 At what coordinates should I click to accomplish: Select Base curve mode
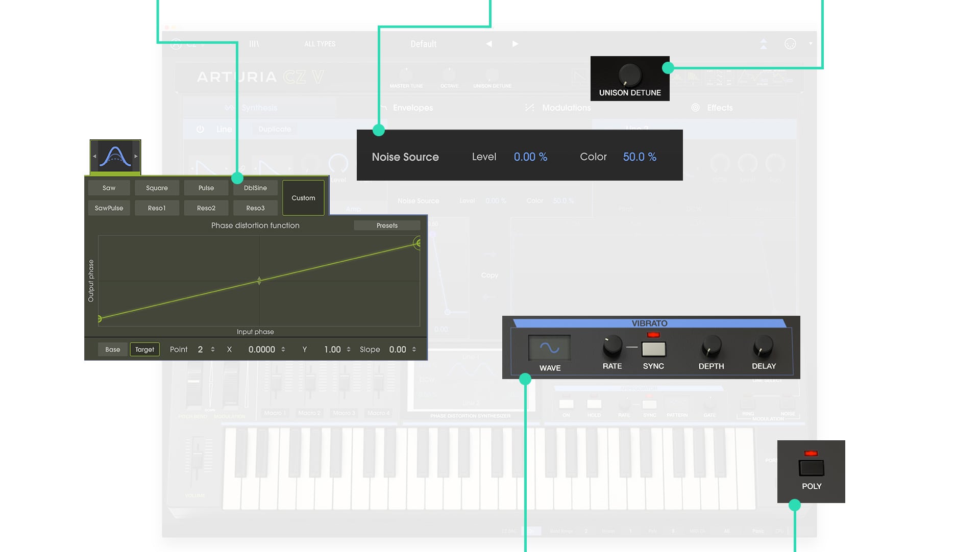[113, 349]
